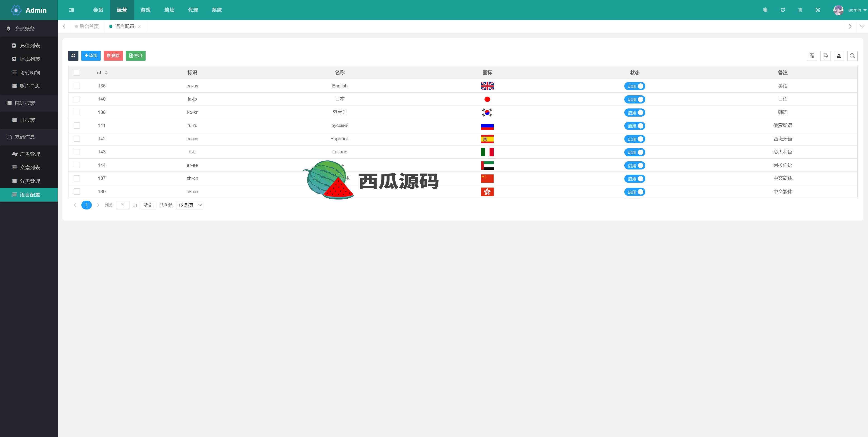Check the row for ja-jp
The height and width of the screenshot is (437, 868).
(77, 99)
